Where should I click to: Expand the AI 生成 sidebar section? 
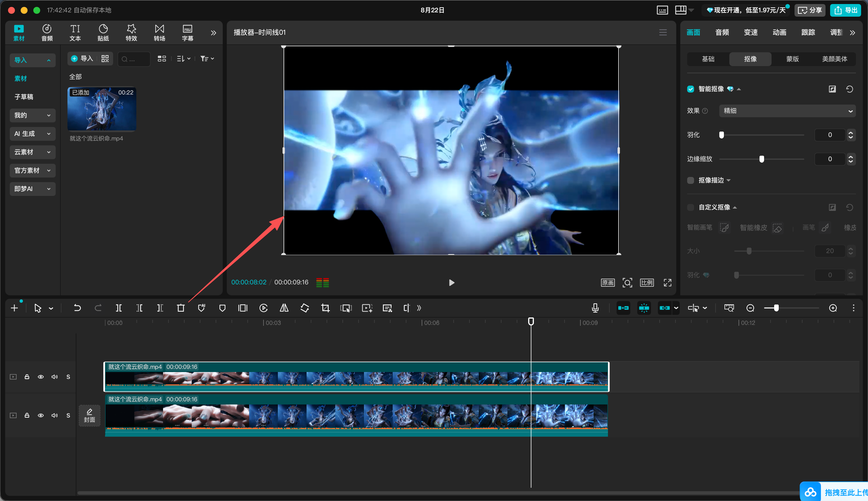(33, 134)
